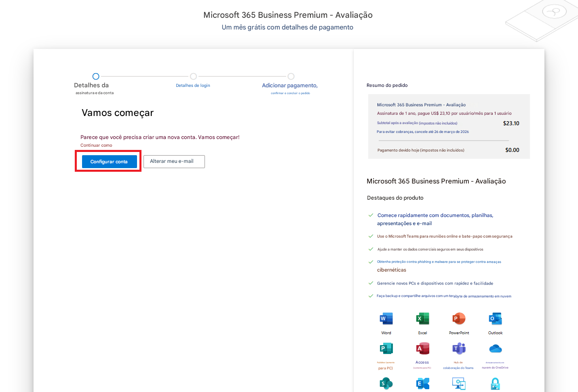Click the Configurar conta button

(110, 162)
